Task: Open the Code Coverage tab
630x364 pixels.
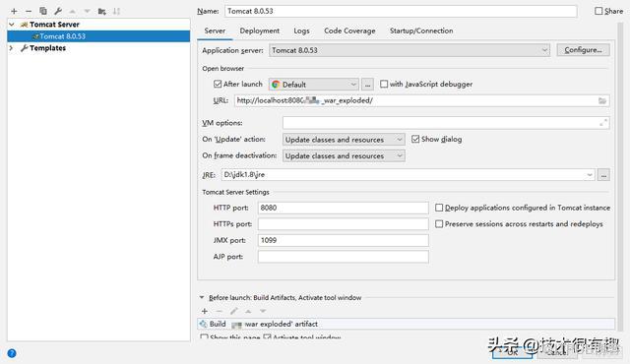Action: pos(349,30)
